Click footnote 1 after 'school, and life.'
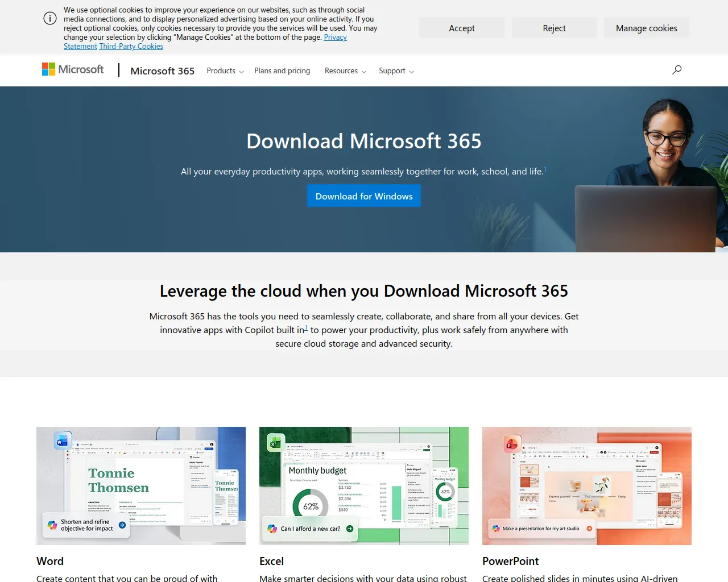The height and width of the screenshot is (582, 728). (545, 169)
